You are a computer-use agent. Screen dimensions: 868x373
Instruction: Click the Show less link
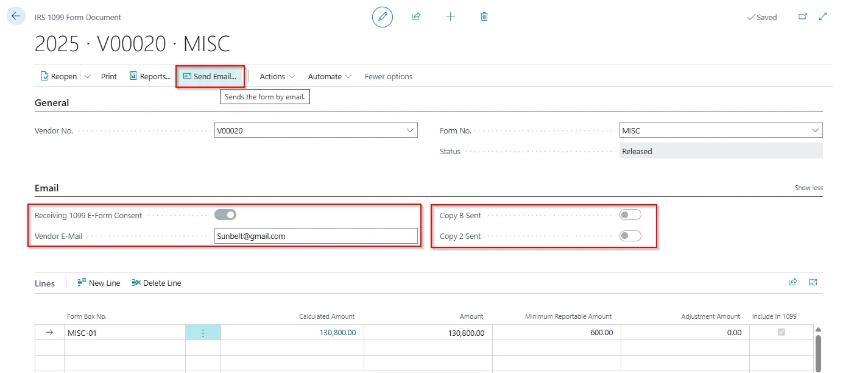tap(808, 188)
